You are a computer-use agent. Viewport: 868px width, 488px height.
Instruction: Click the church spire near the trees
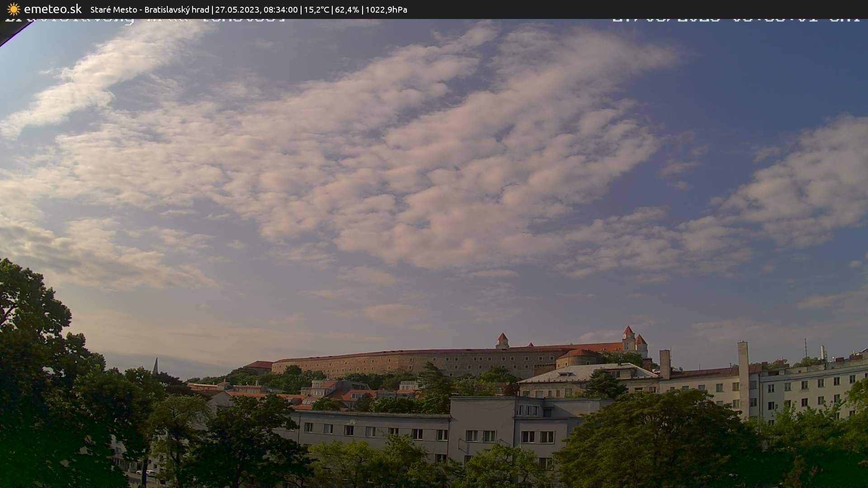[x=156, y=366]
